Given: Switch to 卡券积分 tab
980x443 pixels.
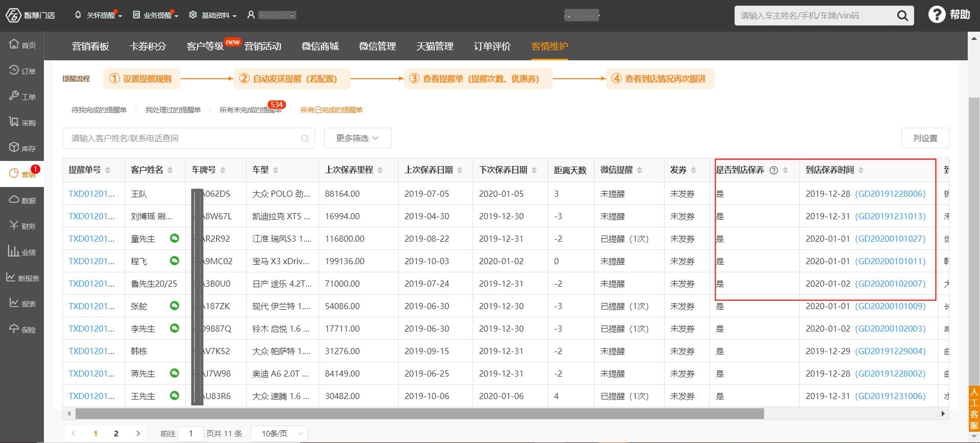Looking at the screenshot, I should [x=148, y=46].
